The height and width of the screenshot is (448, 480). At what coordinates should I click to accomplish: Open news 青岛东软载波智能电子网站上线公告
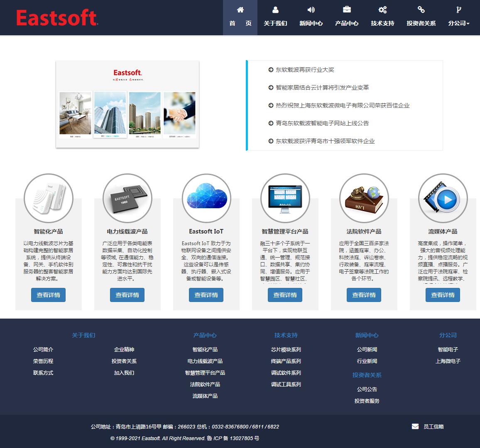tap(322, 123)
